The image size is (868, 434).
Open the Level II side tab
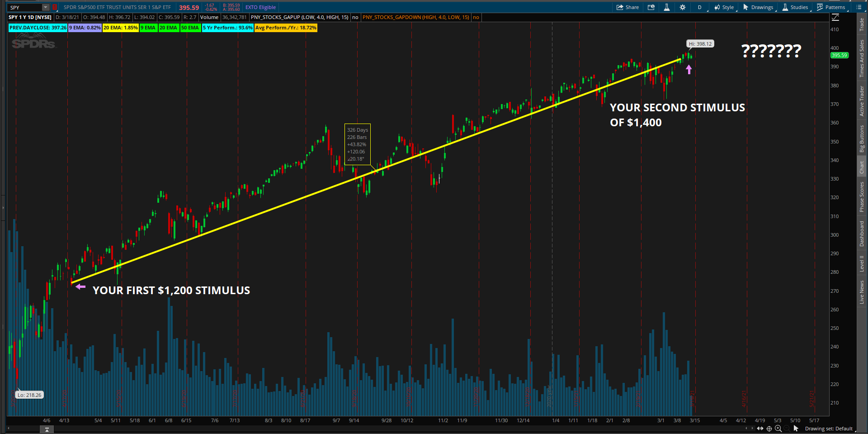coord(862,263)
